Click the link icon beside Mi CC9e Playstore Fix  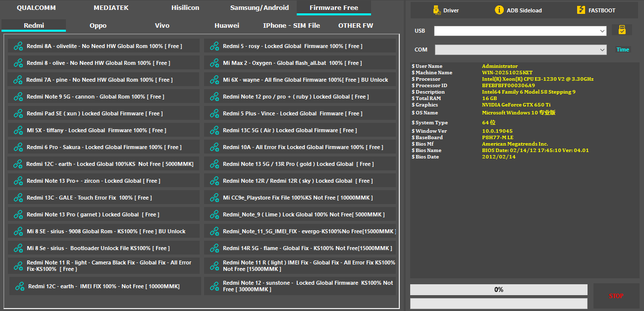tap(215, 198)
